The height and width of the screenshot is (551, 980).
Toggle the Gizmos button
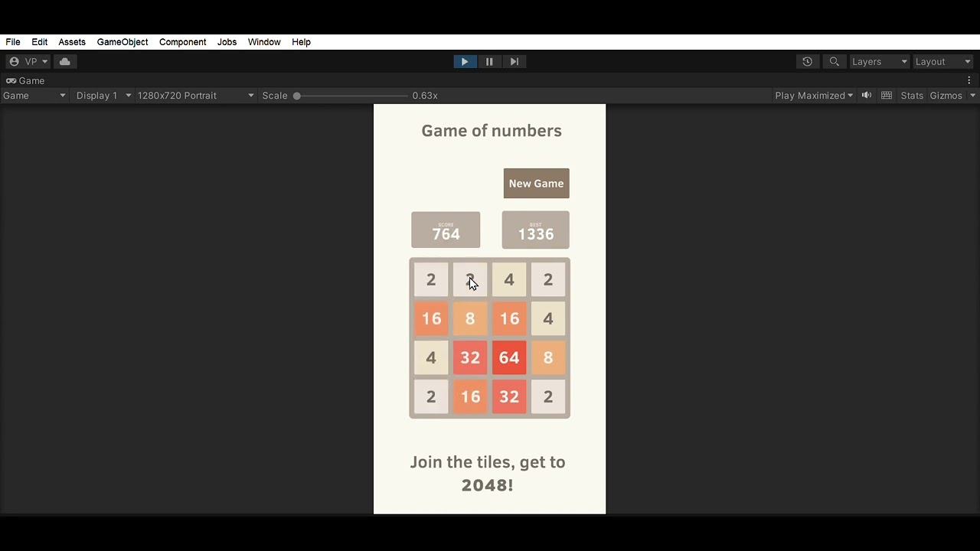point(946,96)
